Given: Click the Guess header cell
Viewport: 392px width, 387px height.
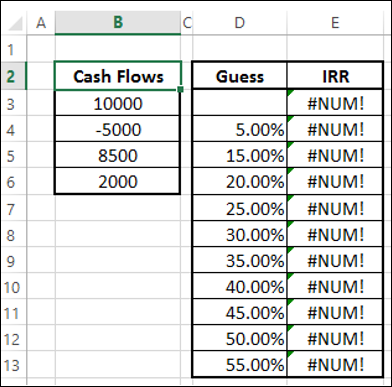Looking at the screenshot, I should click(240, 76).
